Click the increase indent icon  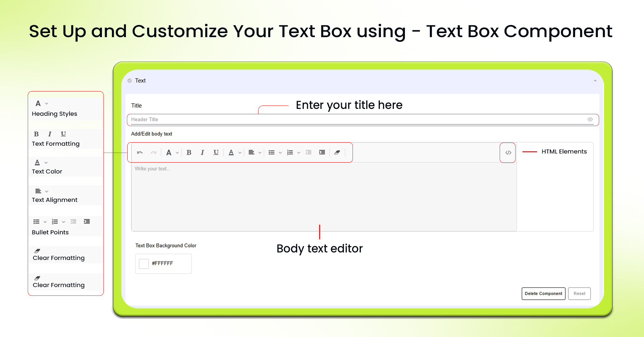322,152
